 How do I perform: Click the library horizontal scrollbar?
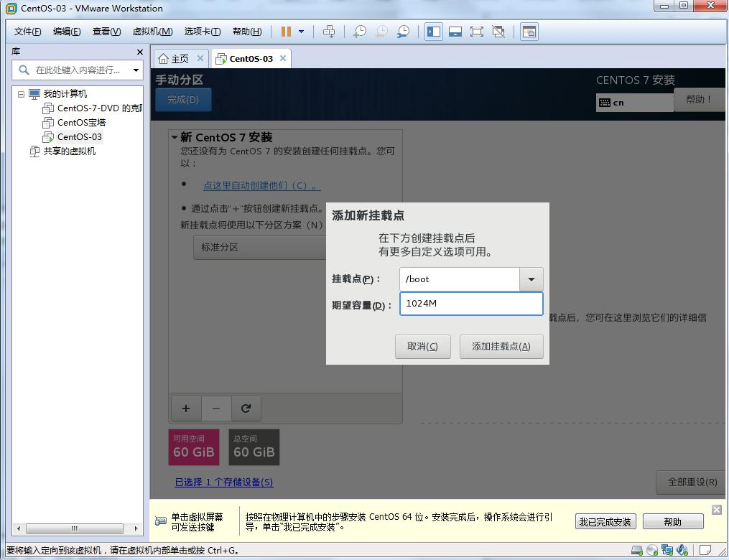[x=75, y=528]
